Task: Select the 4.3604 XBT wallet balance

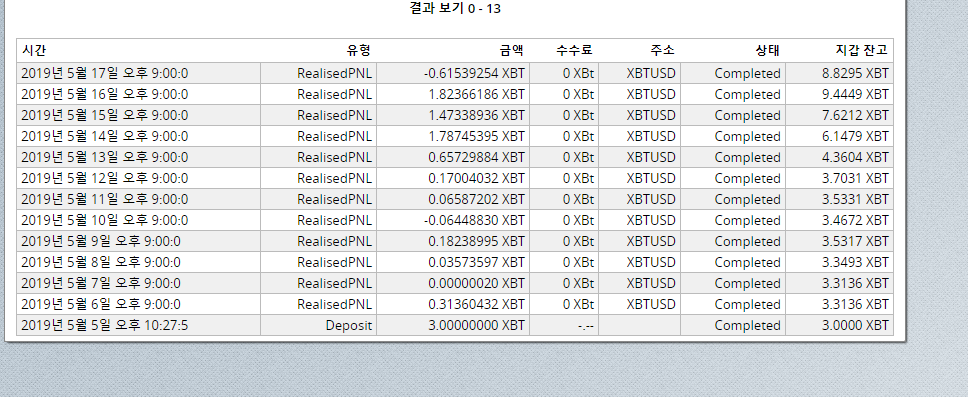Action: click(x=840, y=157)
